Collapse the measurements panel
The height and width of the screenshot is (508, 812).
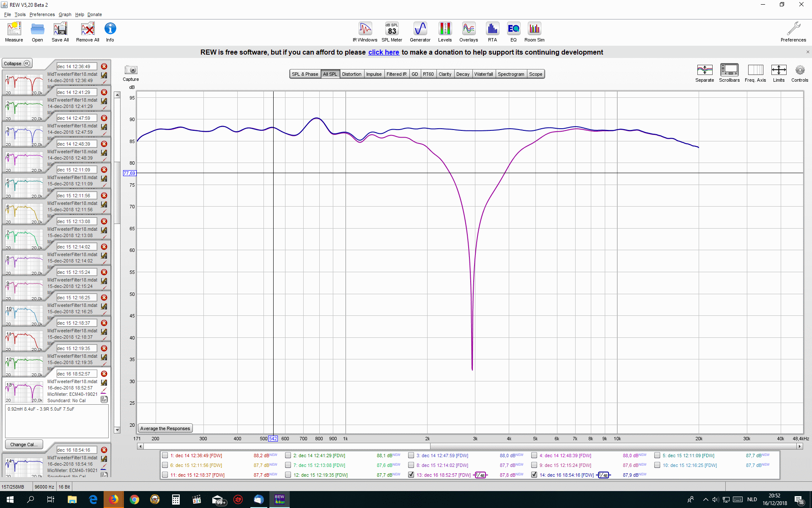[x=17, y=63]
